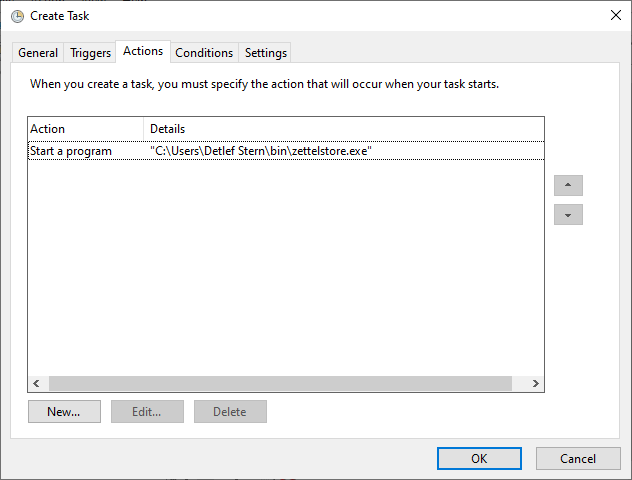Click the zettelstore.exe path in Details column

point(262,151)
